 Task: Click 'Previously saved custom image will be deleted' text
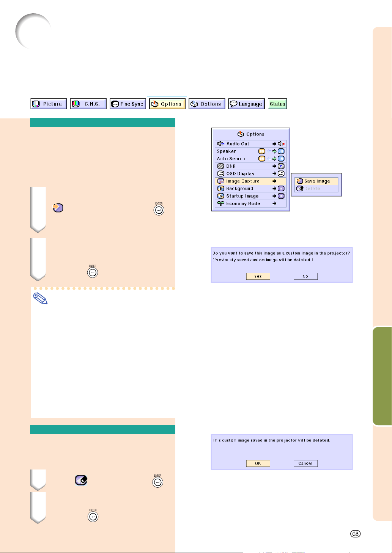point(263,260)
